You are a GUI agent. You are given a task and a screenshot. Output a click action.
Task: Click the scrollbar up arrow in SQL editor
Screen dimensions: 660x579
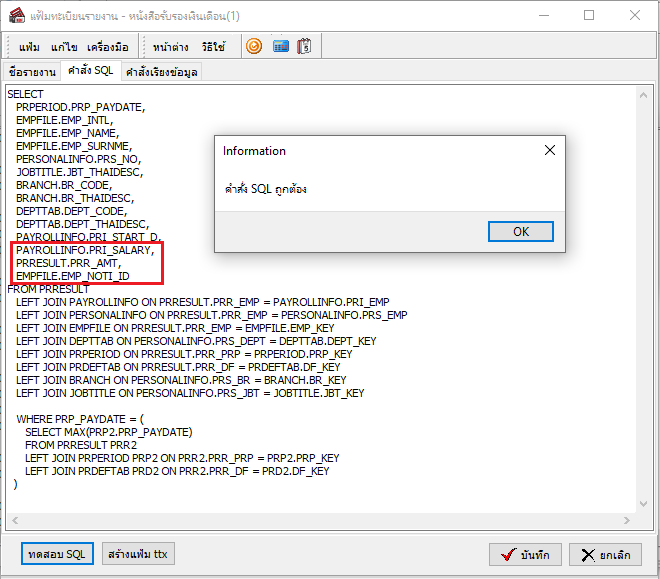pos(646,93)
